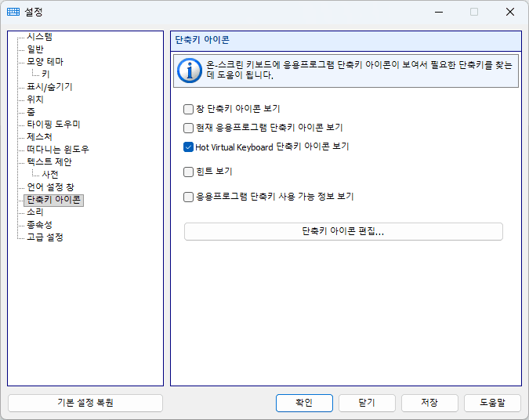Click the keyboard icon in title bar
Screen dimensions: 529x420
coord(13,12)
